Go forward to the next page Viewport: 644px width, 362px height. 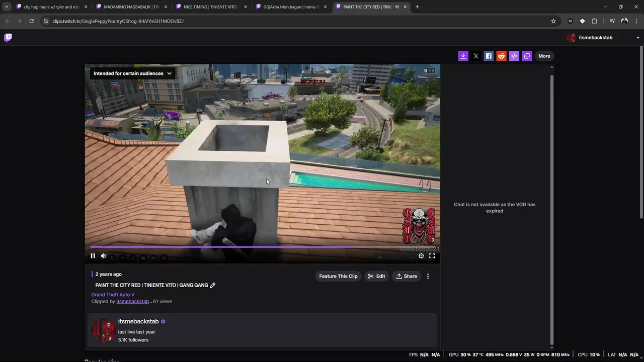tap(19, 21)
